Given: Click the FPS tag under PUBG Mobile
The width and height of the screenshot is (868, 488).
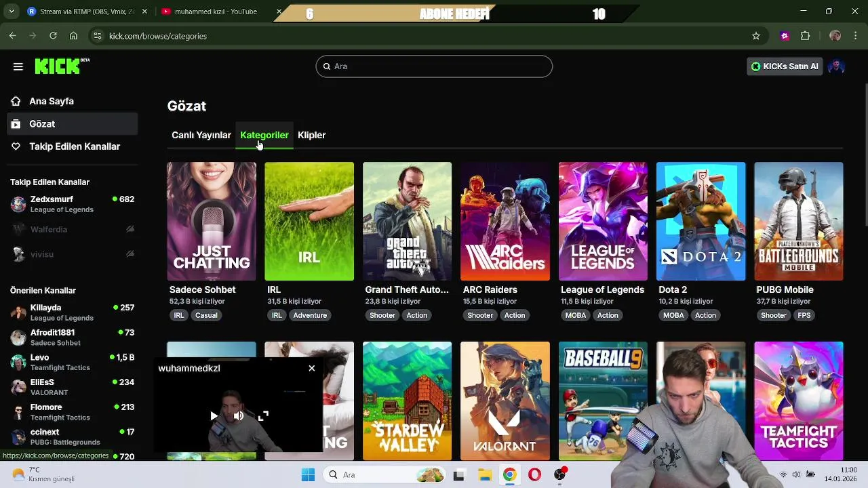Looking at the screenshot, I should [x=804, y=315].
